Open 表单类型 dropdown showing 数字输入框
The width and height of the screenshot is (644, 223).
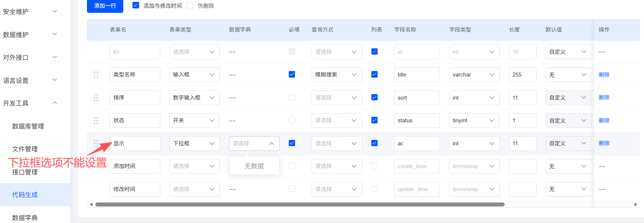pos(194,98)
